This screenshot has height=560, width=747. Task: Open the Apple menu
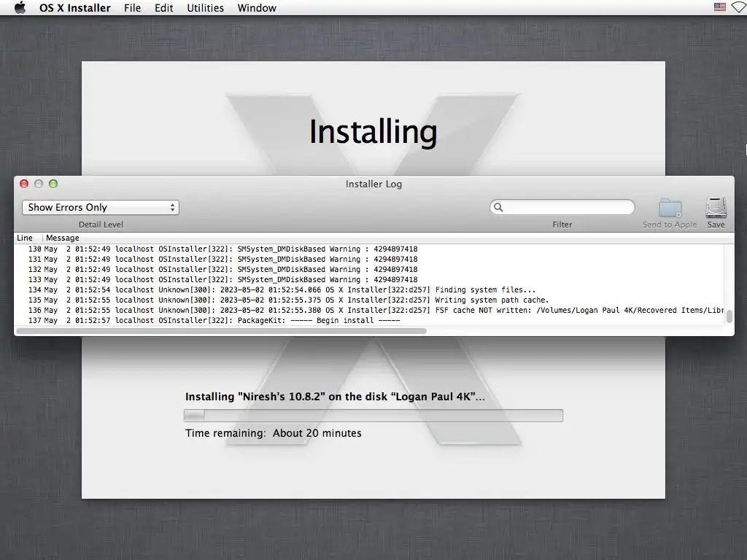pyautogui.click(x=20, y=7)
